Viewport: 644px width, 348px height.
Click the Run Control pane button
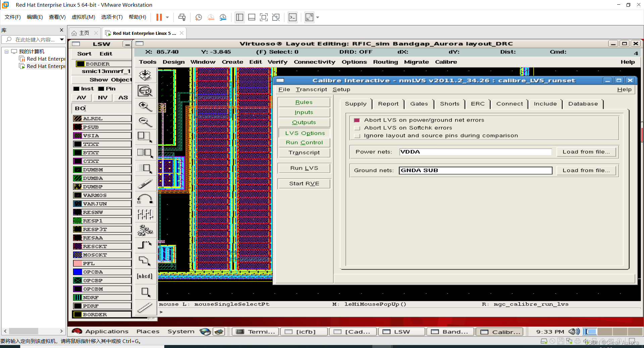click(x=304, y=142)
